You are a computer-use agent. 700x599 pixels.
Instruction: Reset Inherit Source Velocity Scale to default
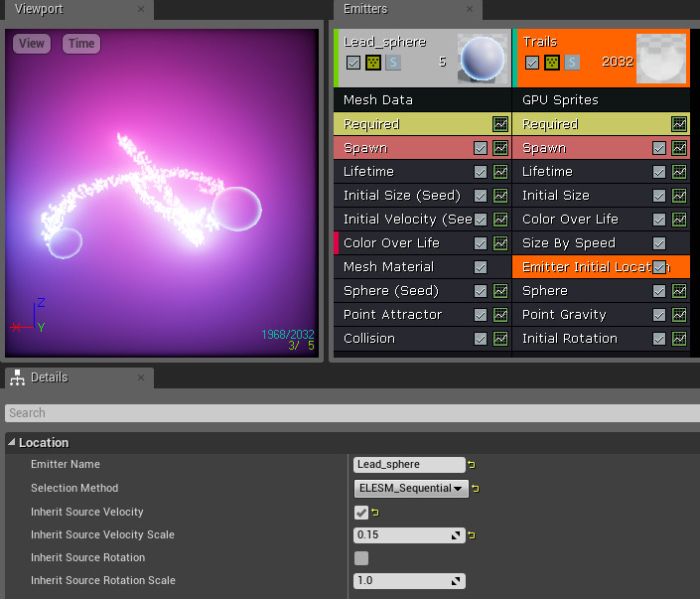point(472,535)
